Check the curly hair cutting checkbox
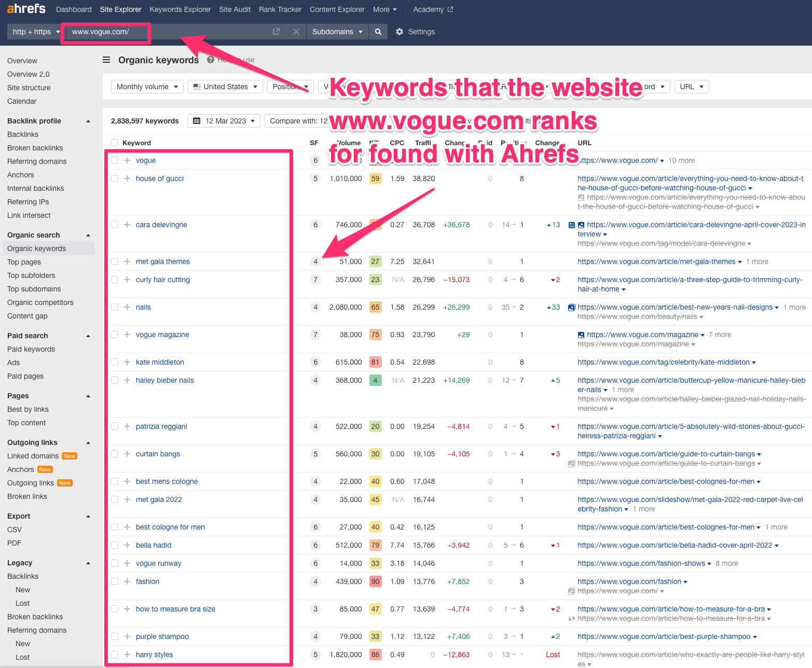Screen dimensions: 812x668 point(115,280)
